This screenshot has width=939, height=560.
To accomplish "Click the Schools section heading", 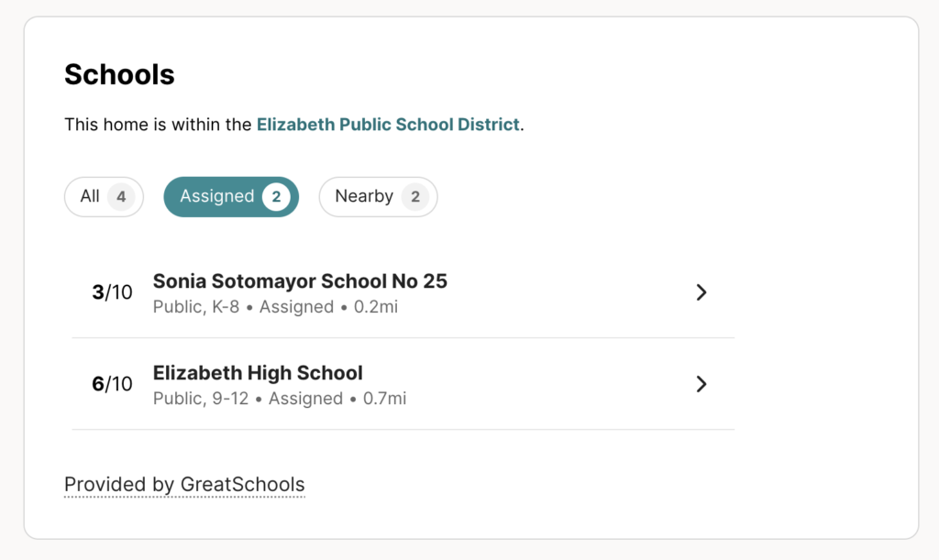I will (x=119, y=74).
